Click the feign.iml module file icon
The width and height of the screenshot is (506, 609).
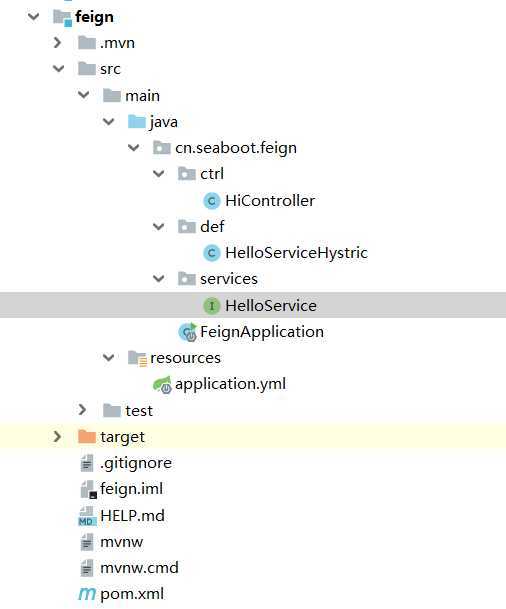(88, 489)
